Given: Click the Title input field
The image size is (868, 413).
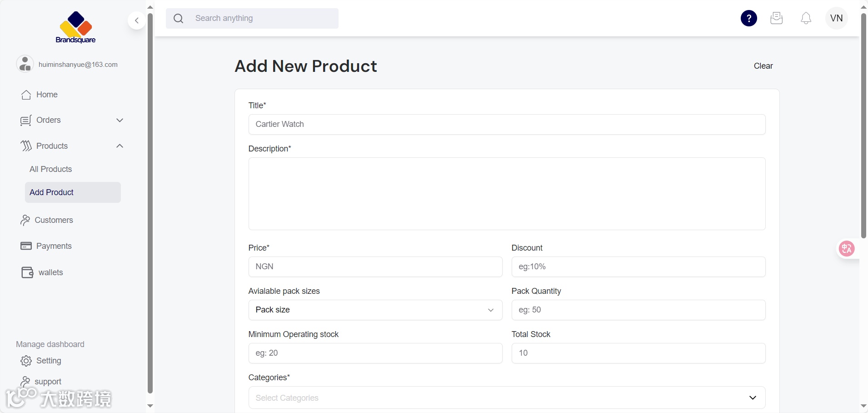Looking at the screenshot, I should tap(507, 124).
